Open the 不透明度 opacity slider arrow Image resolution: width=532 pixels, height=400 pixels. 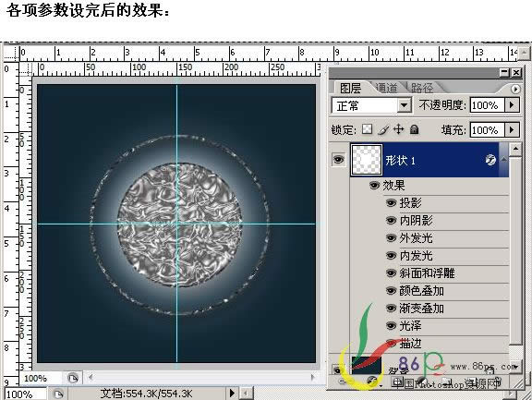point(512,104)
